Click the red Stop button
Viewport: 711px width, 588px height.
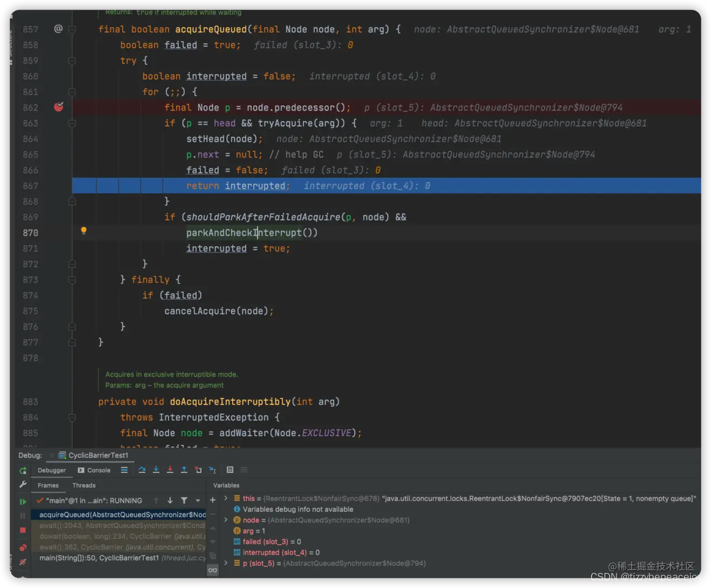pos(23,530)
